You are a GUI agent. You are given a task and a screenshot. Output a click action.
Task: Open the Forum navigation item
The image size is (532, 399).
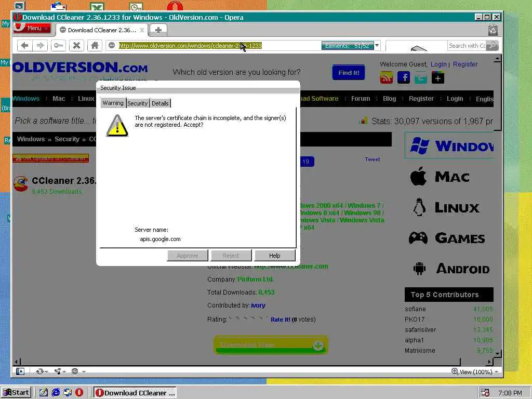coord(361,99)
